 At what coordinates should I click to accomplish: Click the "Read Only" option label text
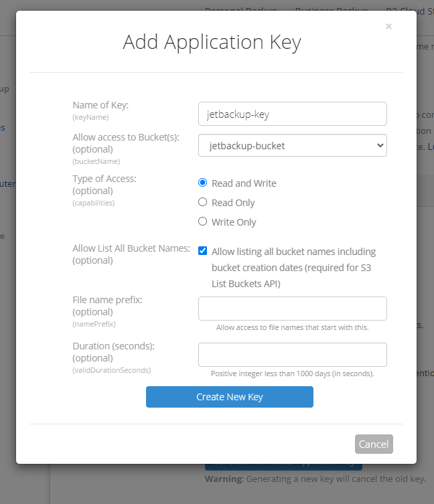(233, 203)
